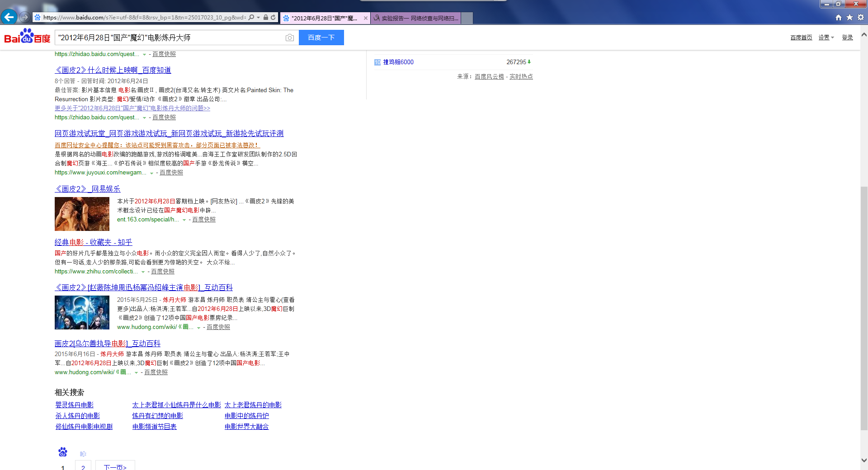Click the 百度网址安全中心提醒 warning link
868x470 pixels.
157,145
